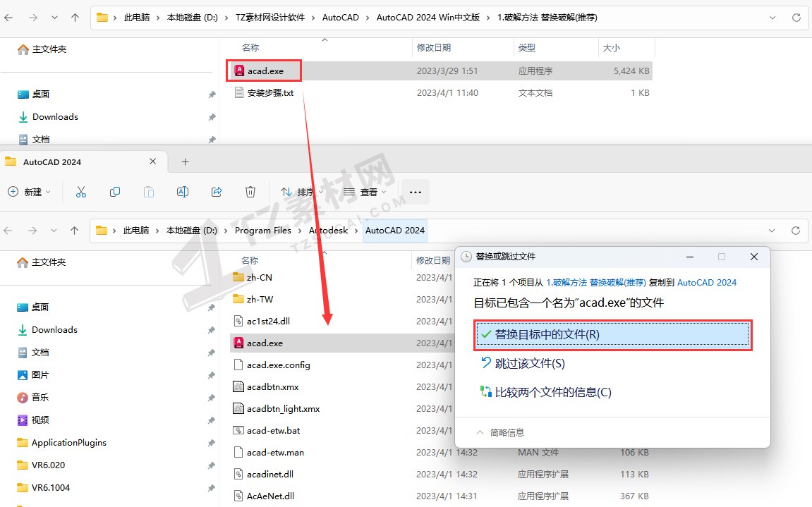Click the TZ素材网设计软件 breadcrumb
Screen dimensions: 812x507
[269, 18]
